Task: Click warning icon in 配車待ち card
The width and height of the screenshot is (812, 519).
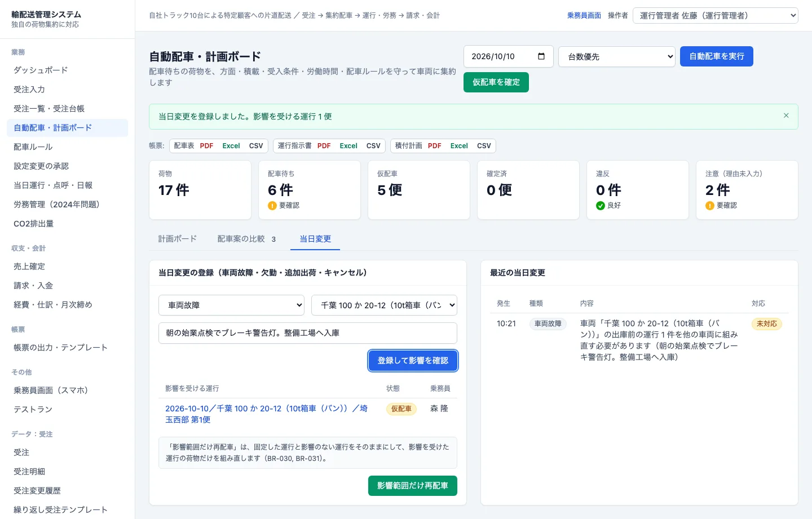Action: pyautogui.click(x=272, y=206)
